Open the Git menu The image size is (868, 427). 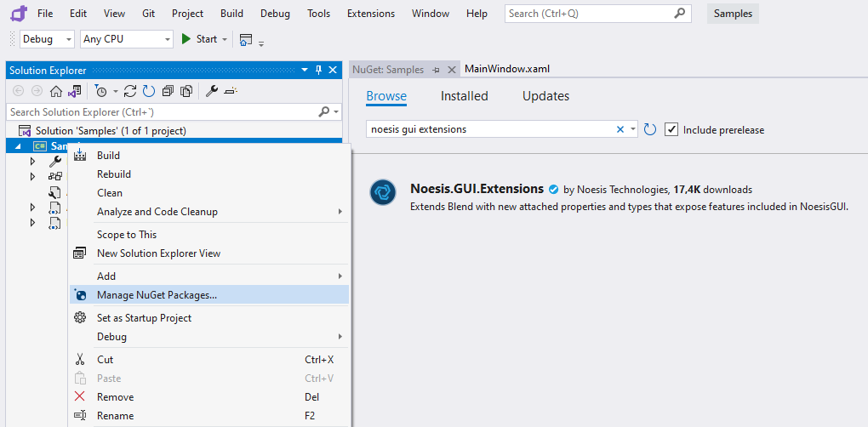click(148, 14)
